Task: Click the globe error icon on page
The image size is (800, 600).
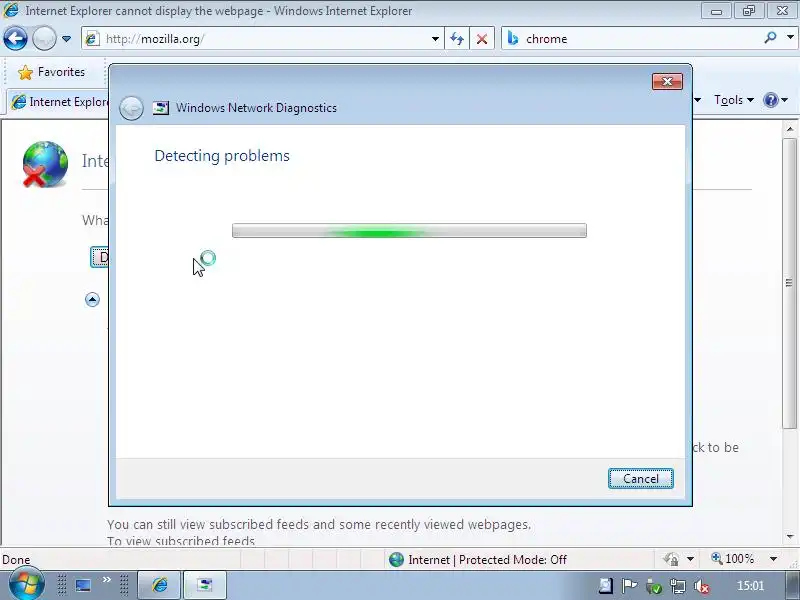Action: pos(44,164)
